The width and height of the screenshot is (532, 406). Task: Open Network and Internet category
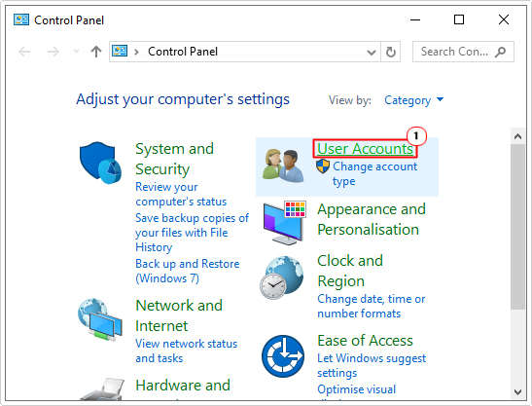pyautogui.click(x=179, y=315)
